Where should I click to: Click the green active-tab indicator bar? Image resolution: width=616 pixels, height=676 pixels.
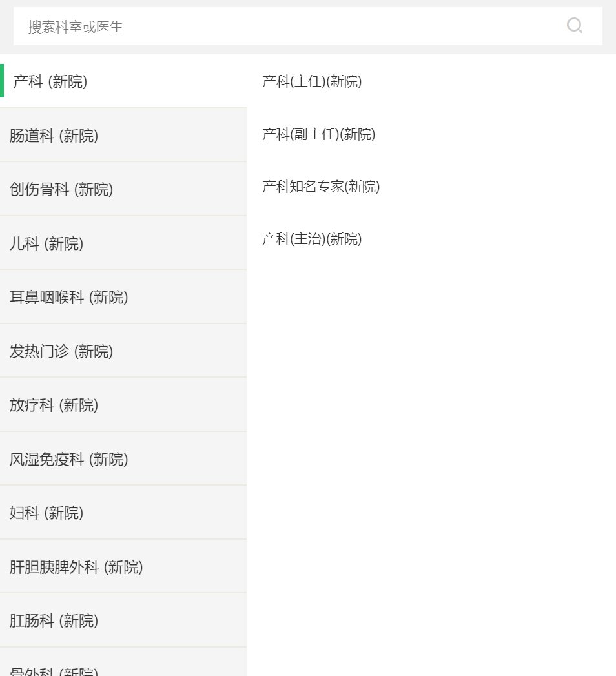(x=2, y=81)
